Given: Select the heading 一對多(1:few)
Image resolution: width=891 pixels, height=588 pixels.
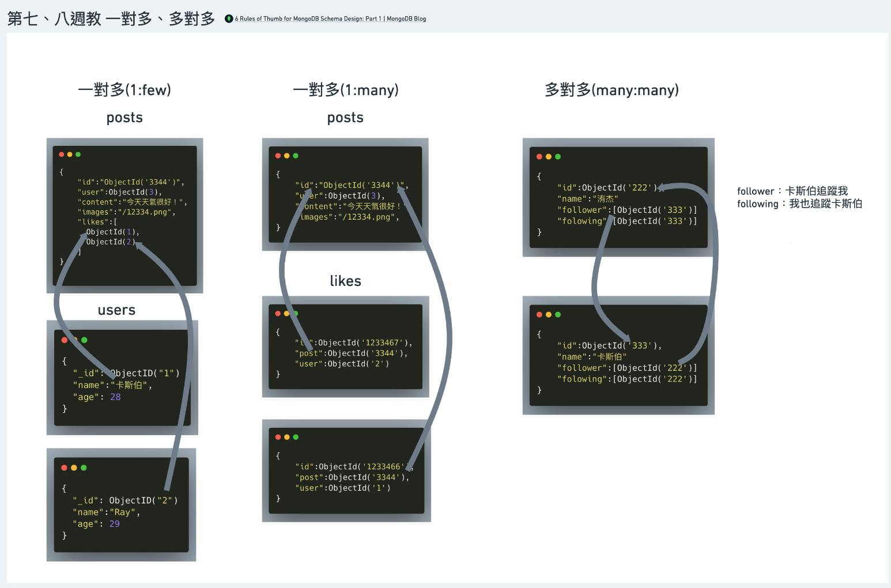Looking at the screenshot, I should pyautogui.click(x=124, y=90).
